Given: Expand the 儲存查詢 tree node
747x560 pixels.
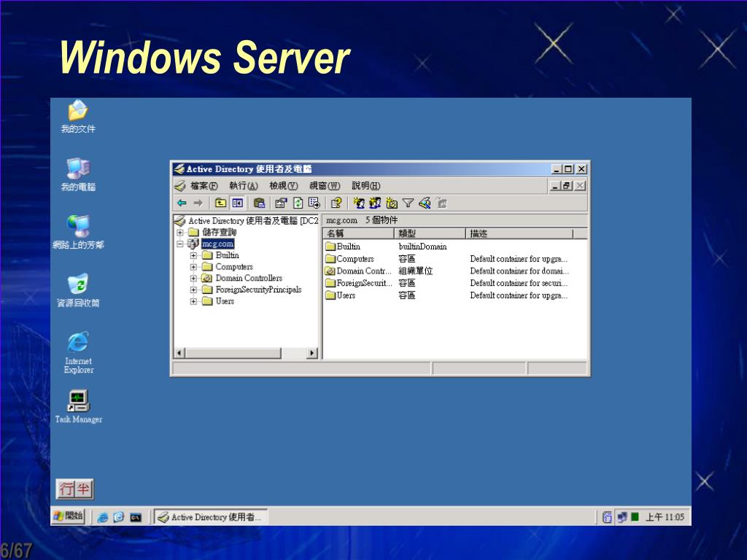Looking at the screenshot, I should [x=180, y=233].
